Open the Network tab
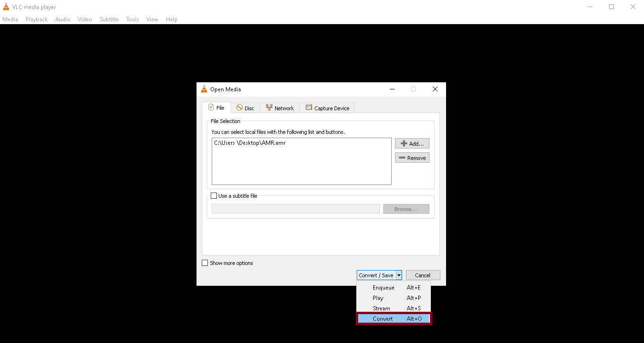 280,108
